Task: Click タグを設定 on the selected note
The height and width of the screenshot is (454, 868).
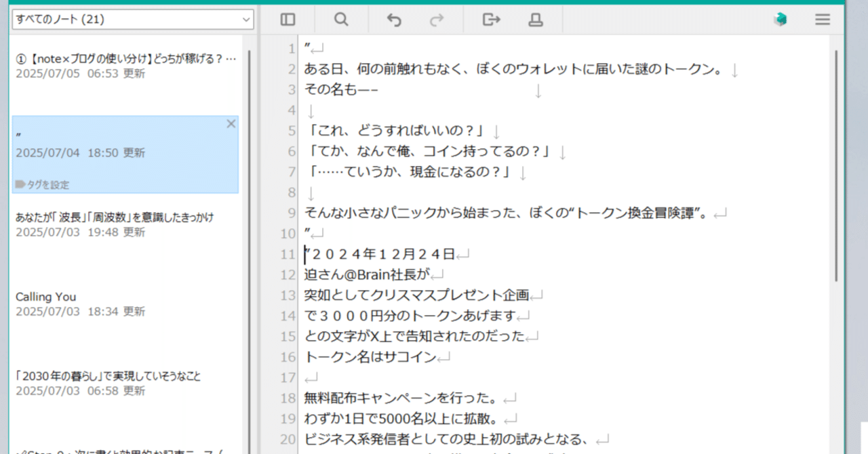Action: [48, 184]
